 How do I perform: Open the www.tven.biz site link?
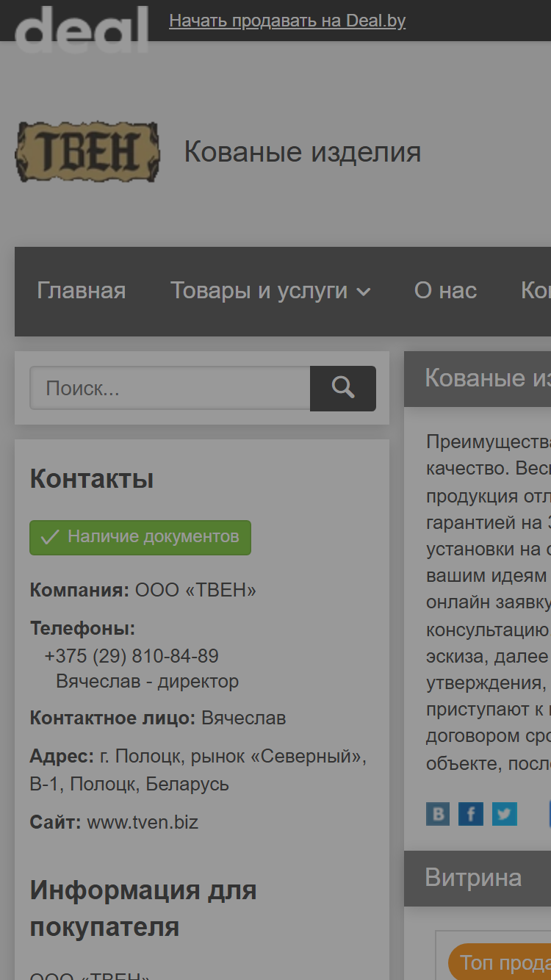[143, 821]
